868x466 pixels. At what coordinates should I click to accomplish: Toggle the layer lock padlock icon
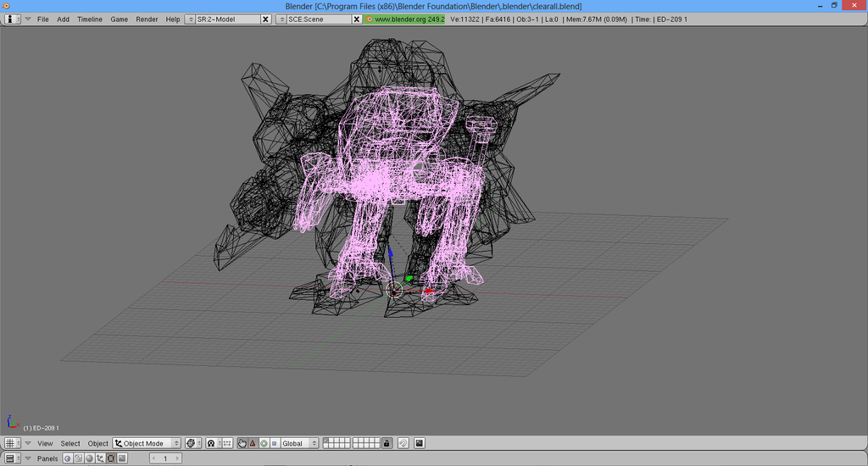[387, 443]
